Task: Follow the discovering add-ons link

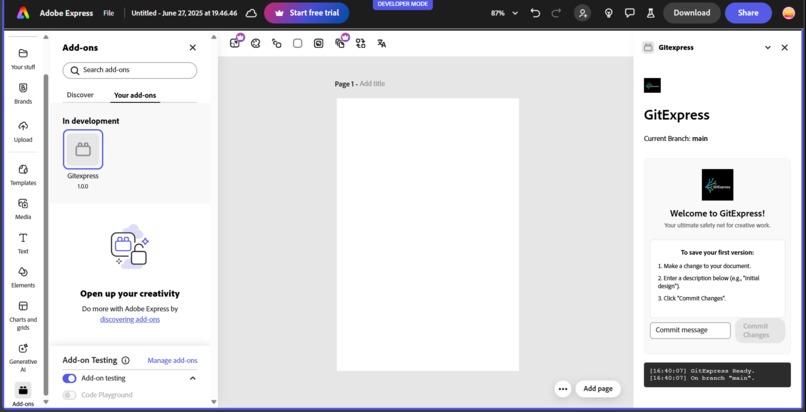Action: 130,319
